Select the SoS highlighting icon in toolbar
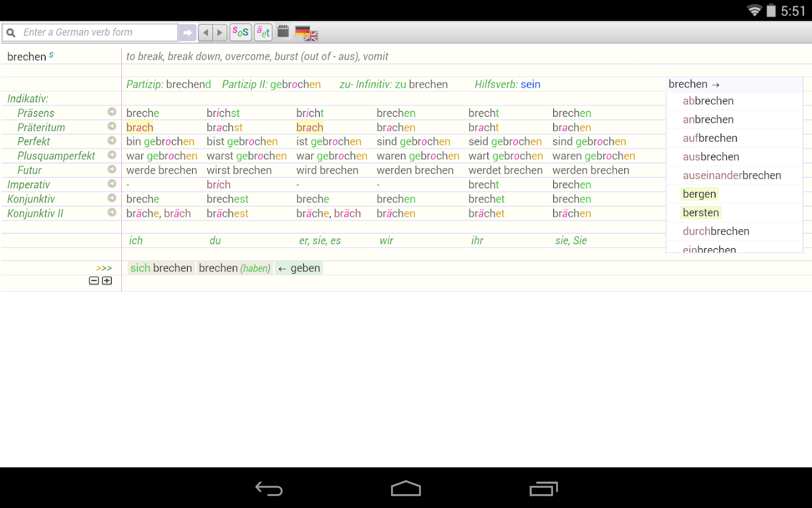The image size is (812, 508). click(x=240, y=32)
